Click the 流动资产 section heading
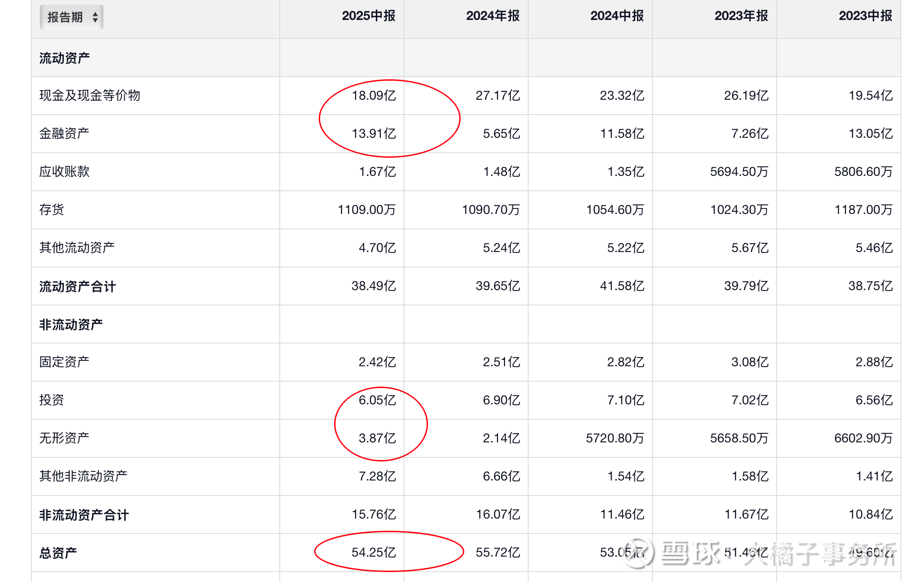This screenshot has width=924, height=582. [64, 58]
